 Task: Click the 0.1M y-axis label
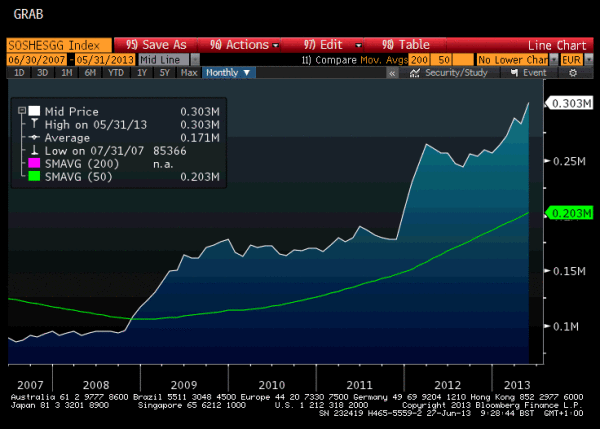566,326
